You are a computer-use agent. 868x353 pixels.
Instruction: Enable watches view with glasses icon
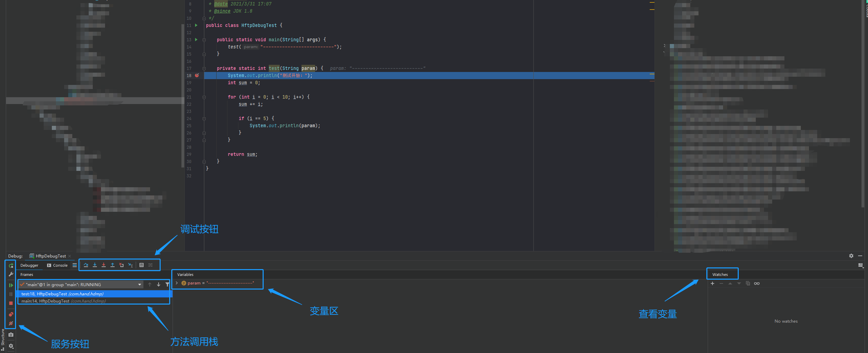click(x=757, y=283)
